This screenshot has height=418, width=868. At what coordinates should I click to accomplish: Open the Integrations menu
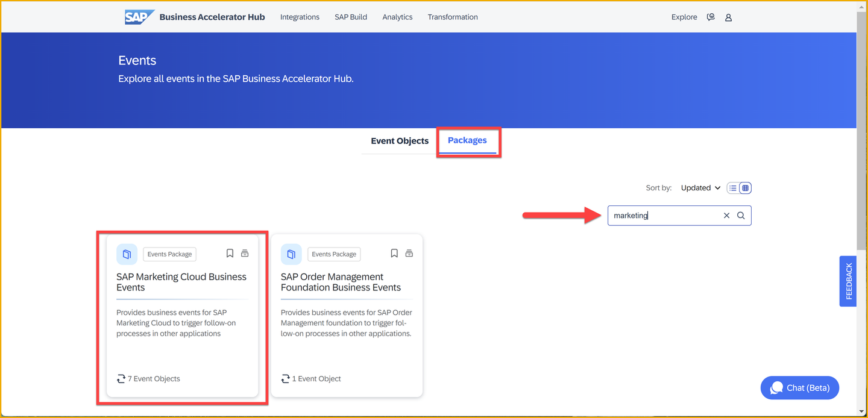300,17
